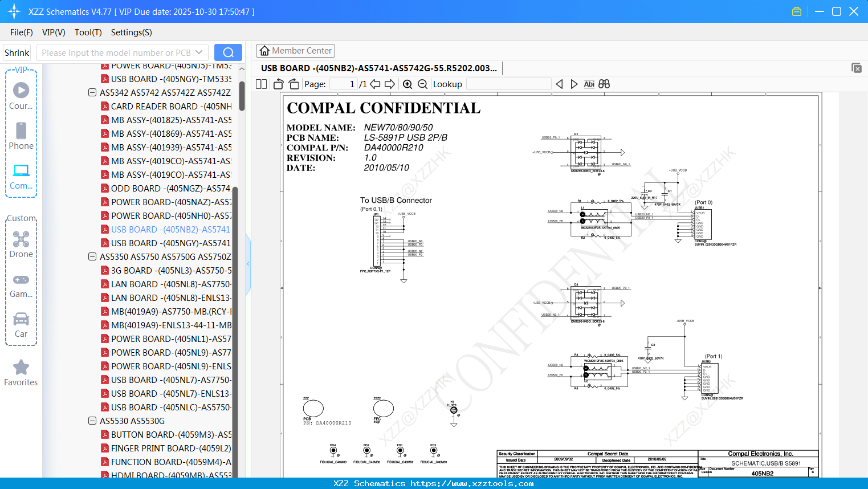Rotate the schematic page clockwise
Image resolution: width=868 pixels, height=489 pixels.
point(294,84)
